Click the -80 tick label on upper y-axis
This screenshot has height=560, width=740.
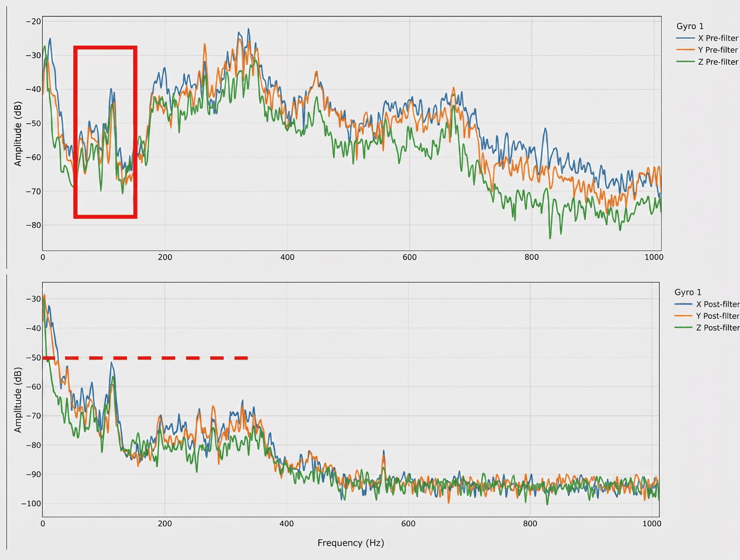(x=32, y=225)
